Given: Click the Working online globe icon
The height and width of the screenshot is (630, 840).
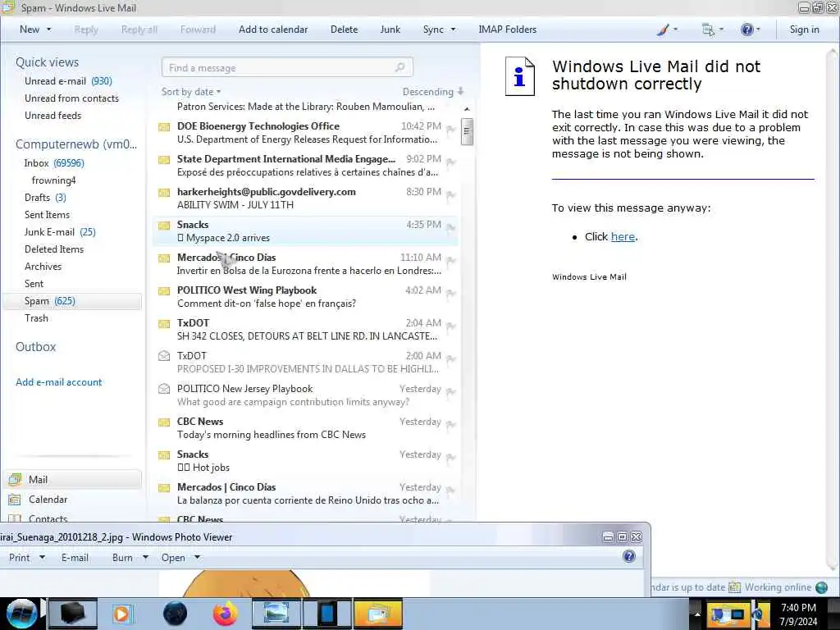Looking at the screenshot, I should tap(821, 587).
